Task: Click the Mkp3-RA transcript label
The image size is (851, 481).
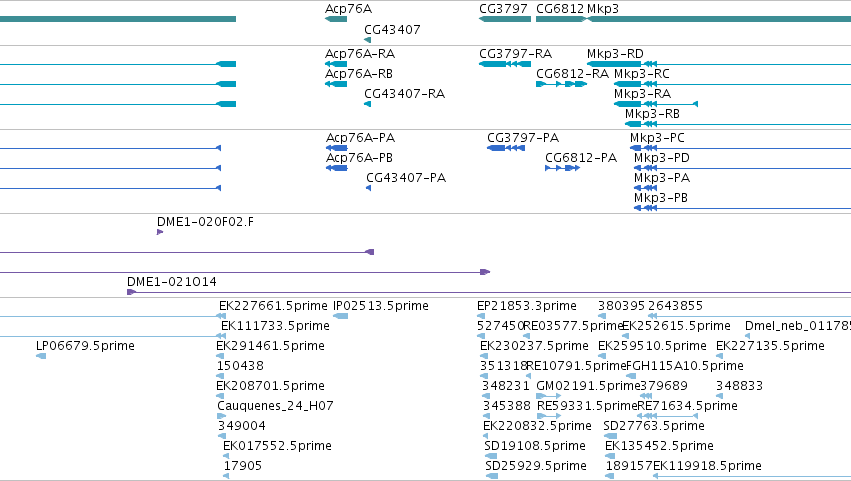Action: pyautogui.click(x=642, y=94)
